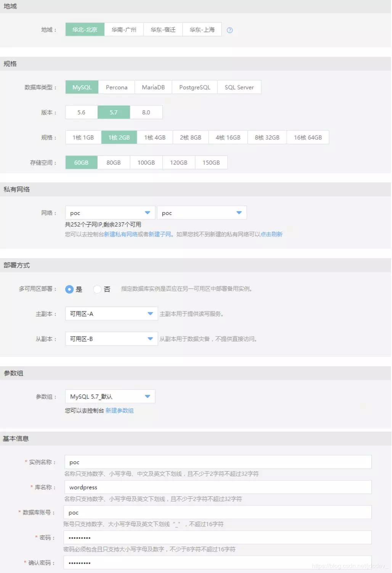The image size is (392, 573).
Task: Select the PostgreSQL database type
Action: (194, 87)
